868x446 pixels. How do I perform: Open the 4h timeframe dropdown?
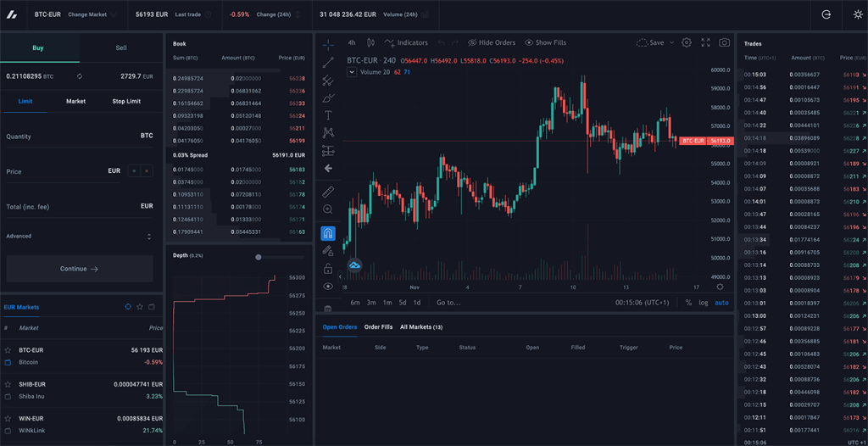(x=352, y=42)
